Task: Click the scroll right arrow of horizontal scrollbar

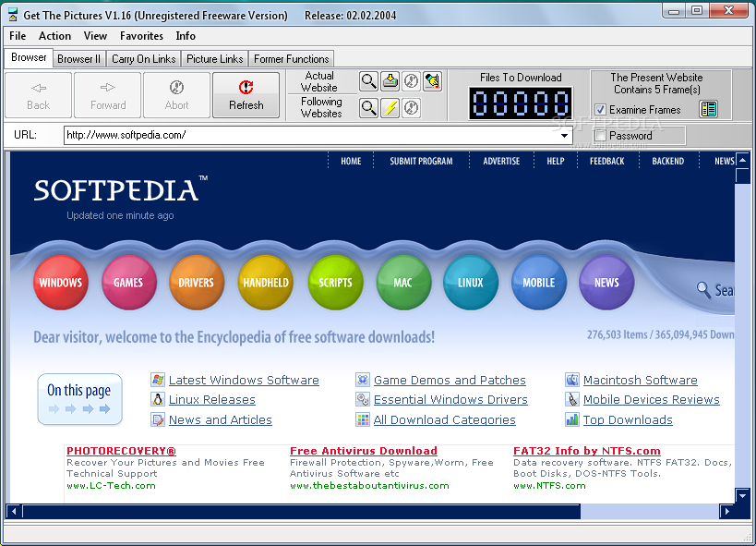Action: [x=726, y=511]
